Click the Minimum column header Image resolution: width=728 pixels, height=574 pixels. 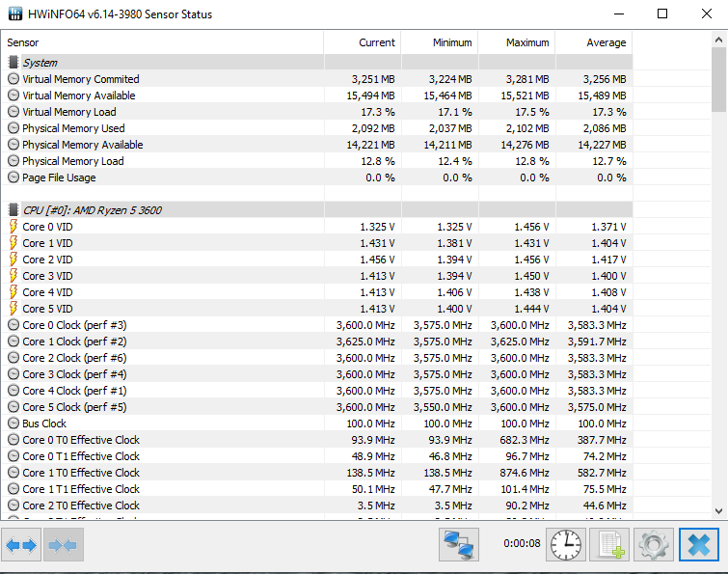coord(452,42)
